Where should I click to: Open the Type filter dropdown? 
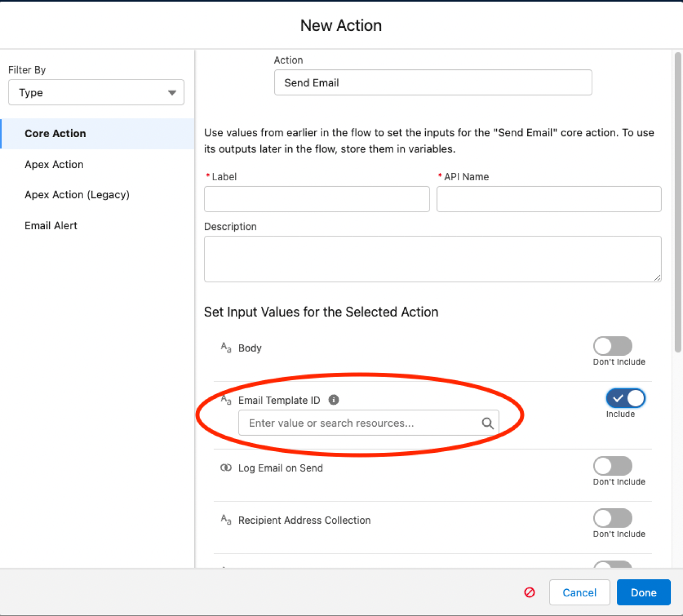pyautogui.click(x=96, y=92)
